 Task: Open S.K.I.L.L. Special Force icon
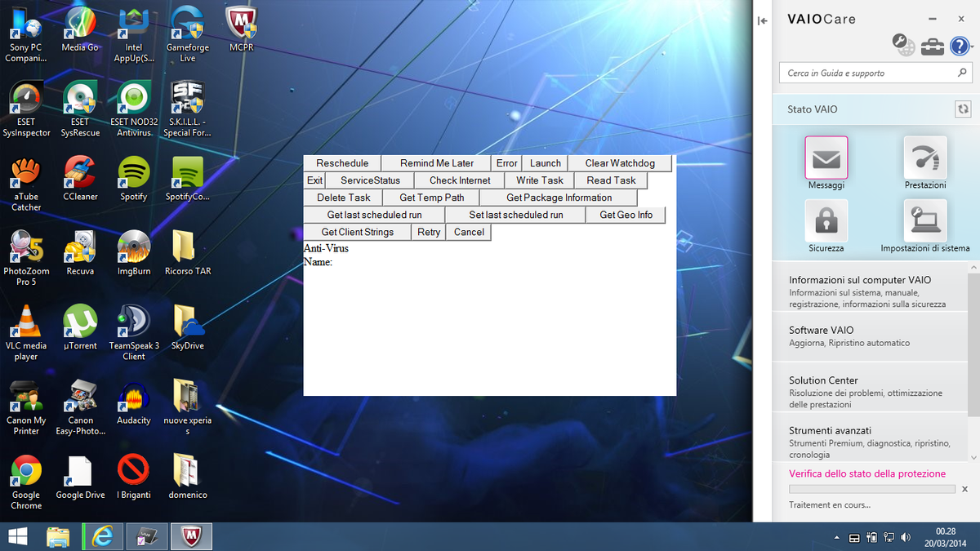click(188, 109)
